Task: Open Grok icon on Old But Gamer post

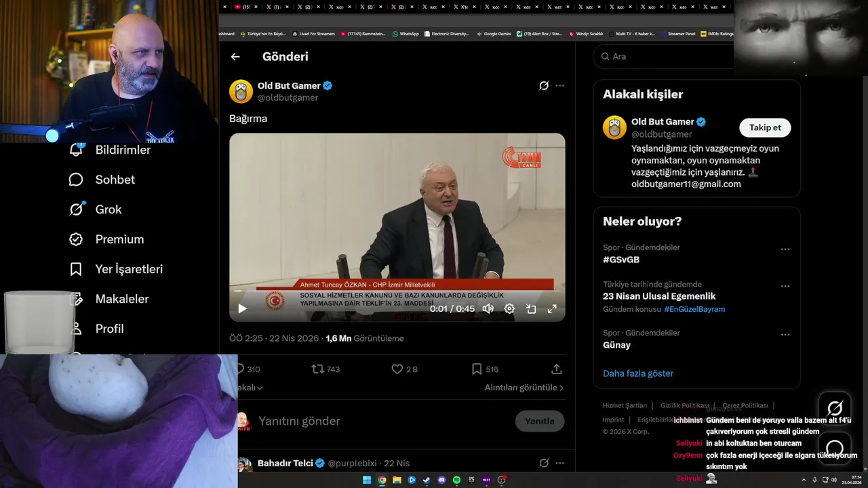Action: [544, 85]
